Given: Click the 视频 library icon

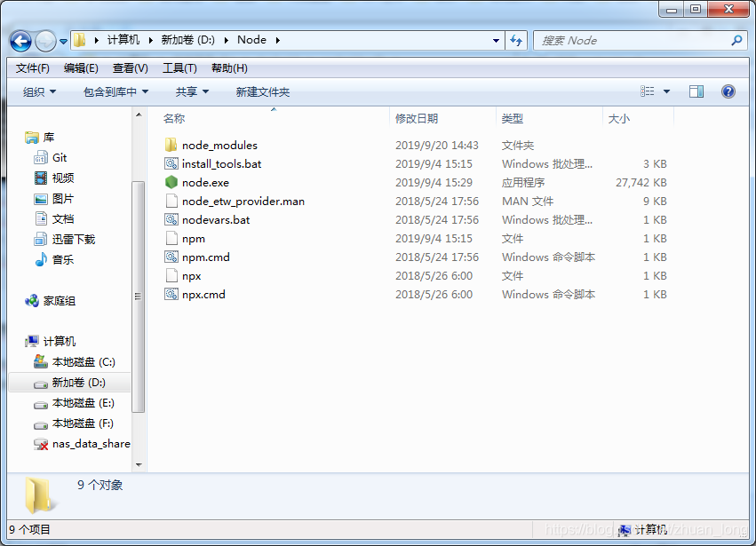Looking at the screenshot, I should pos(41,178).
